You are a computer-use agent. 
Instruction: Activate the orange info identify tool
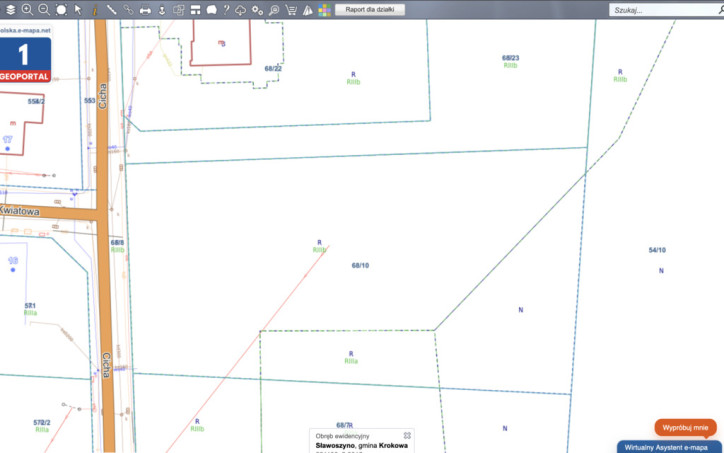[95, 10]
